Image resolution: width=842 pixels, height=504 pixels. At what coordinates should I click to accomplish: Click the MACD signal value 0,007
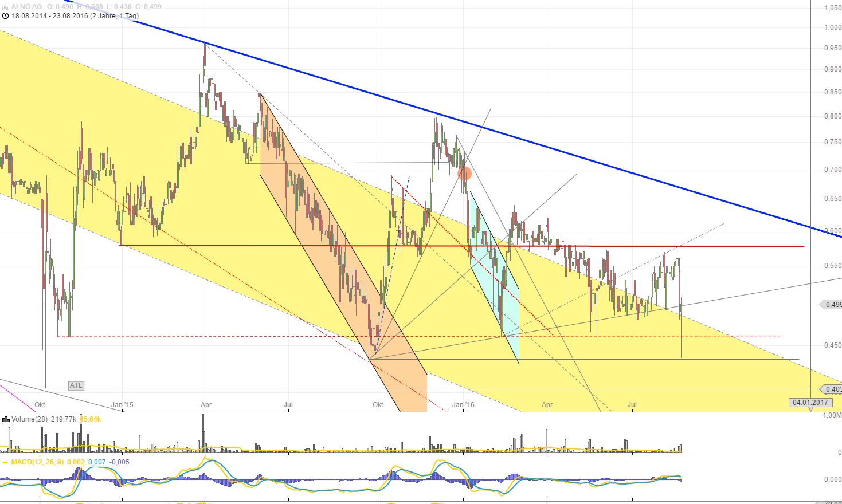[x=97, y=462]
